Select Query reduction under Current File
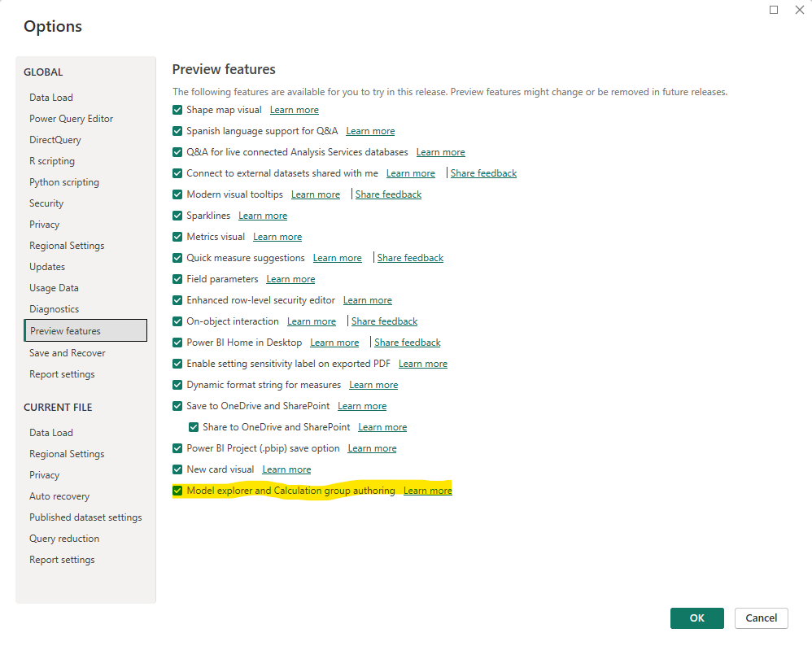Screen dimensions: 812x646 (64, 539)
